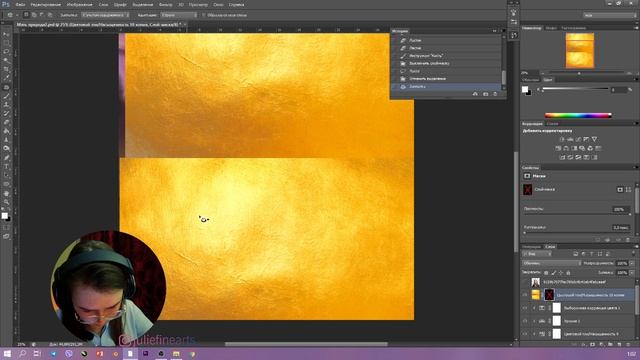Switch to the 'Образцы' tab
This screenshot has height=360, width=640.
[531, 80]
